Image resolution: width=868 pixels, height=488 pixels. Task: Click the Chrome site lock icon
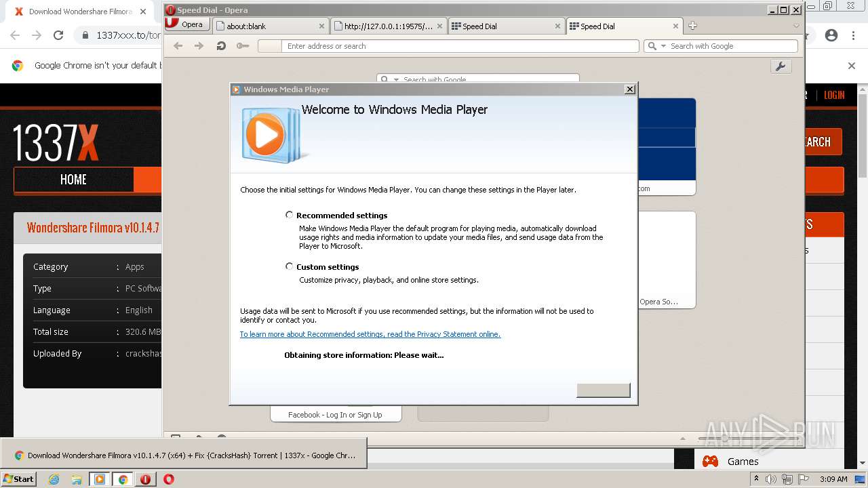(x=85, y=35)
